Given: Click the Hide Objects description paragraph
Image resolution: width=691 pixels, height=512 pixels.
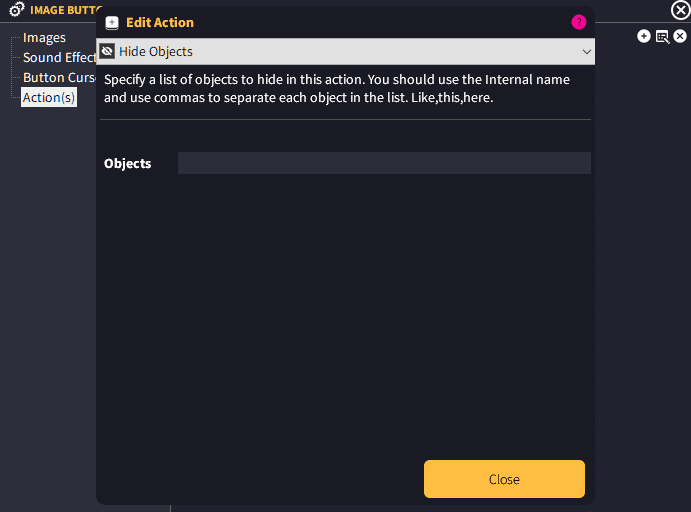Looking at the screenshot, I should tap(337, 88).
